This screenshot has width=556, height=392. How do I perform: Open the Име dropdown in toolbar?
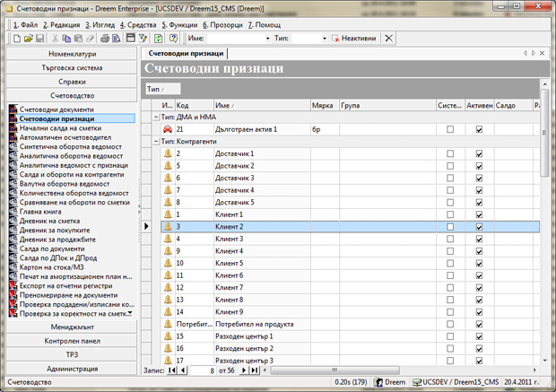coord(267,39)
